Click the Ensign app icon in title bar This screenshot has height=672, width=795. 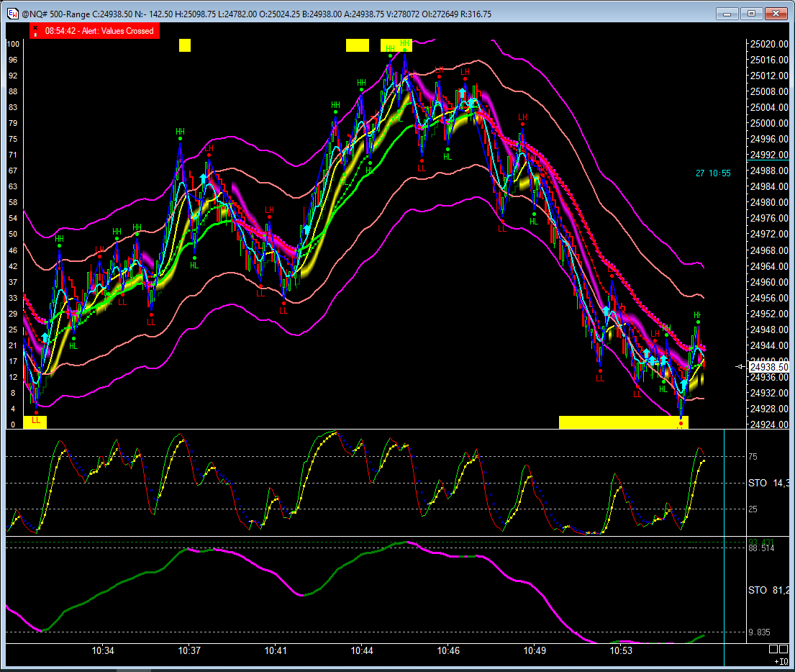(12, 14)
